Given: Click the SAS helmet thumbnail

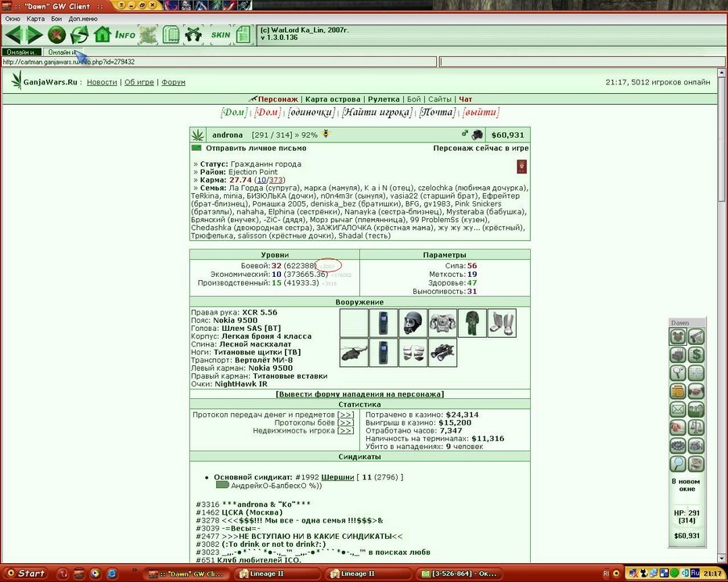Looking at the screenshot, I should [x=413, y=323].
